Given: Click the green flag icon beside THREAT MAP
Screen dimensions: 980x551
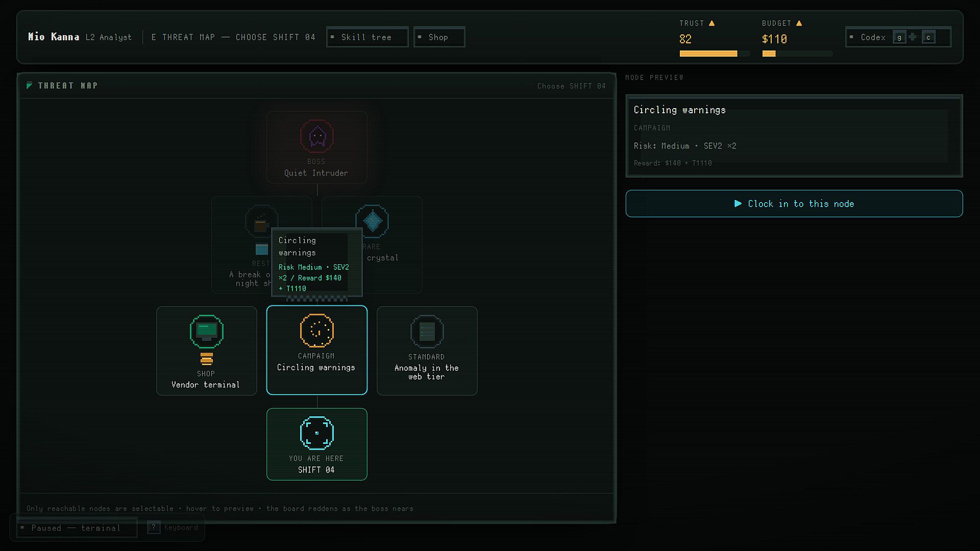Looking at the screenshot, I should point(30,85).
